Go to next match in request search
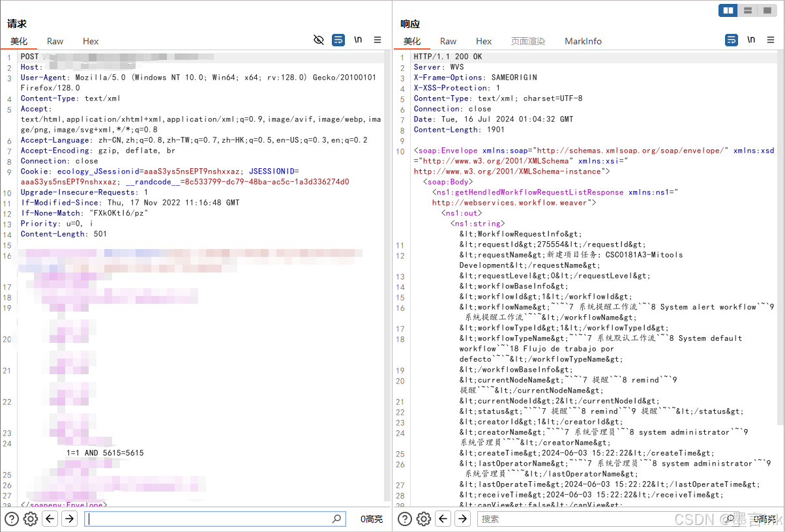Viewport: 785px width, 532px height. [x=69, y=519]
